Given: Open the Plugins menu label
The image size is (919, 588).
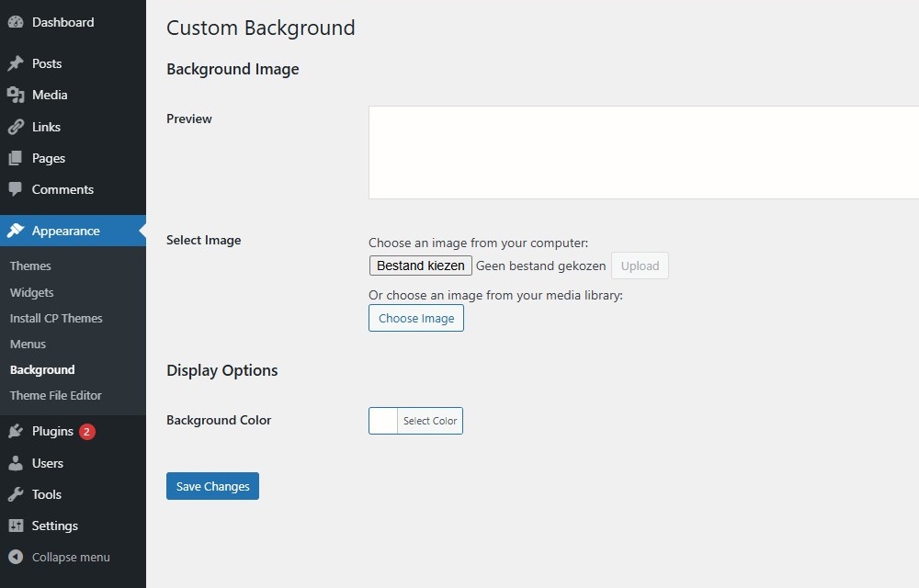Looking at the screenshot, I should coord(52,432).
